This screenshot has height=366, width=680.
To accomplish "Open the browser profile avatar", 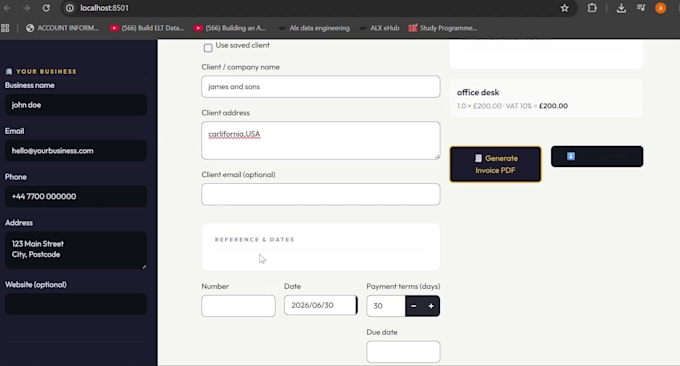I will tap(660, 8).
